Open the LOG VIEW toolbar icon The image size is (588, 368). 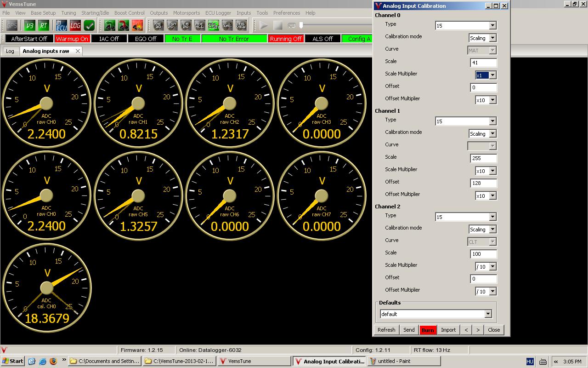[x=241, y=25]
